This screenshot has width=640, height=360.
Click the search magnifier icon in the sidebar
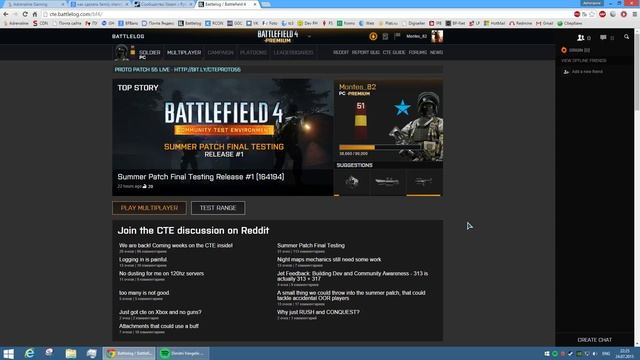click(x=627, y=37)
